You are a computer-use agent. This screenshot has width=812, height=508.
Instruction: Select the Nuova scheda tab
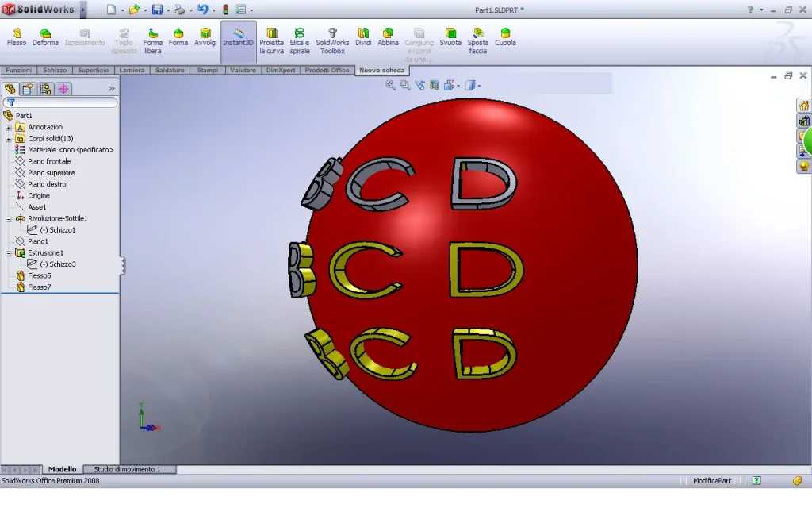(x=382, y=70)
